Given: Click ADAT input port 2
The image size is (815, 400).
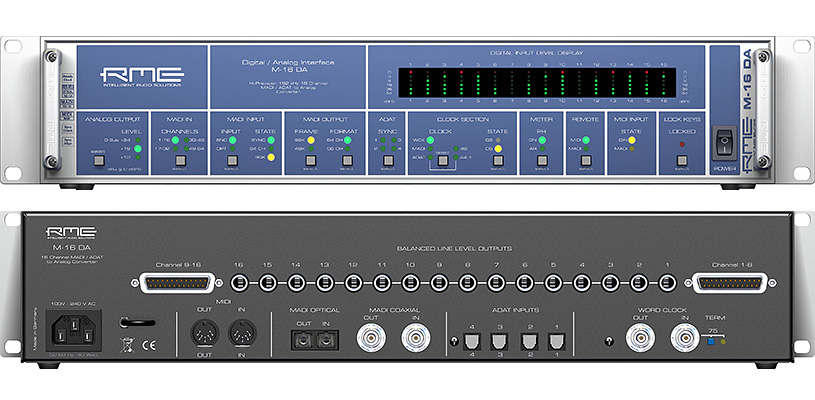Looking at the screenshot, I should (x=529, y=341).
